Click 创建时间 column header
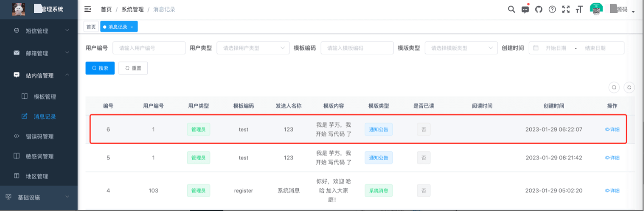 554,106
